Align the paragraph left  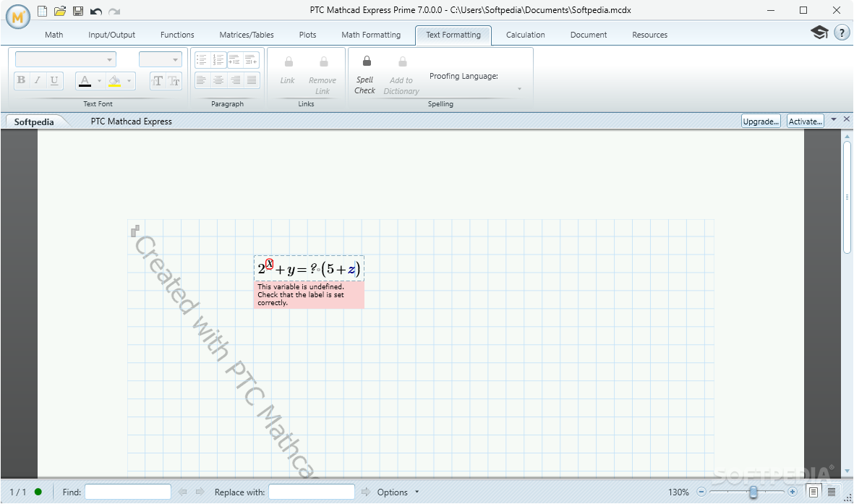point(202,81)
